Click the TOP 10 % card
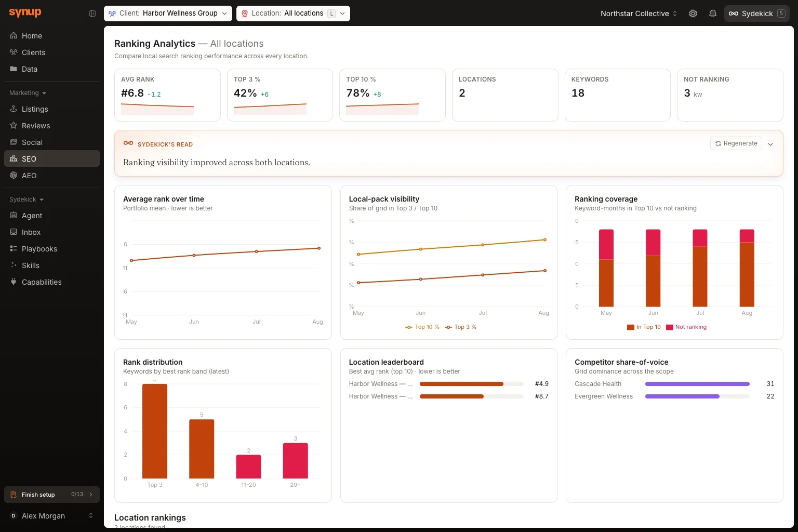 pos(392,95)
